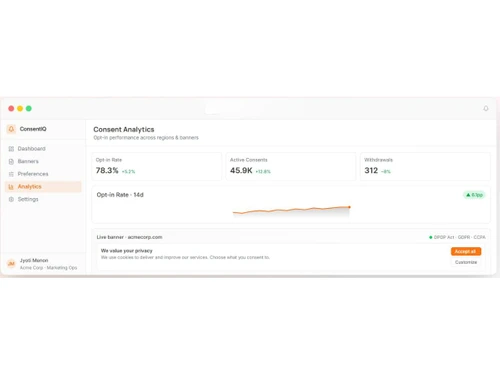Click the 'Acme Corp · Marketing Ops' subtitle
Image resolution: width=500 pixels, height=375 pixels.
[48, 268]
